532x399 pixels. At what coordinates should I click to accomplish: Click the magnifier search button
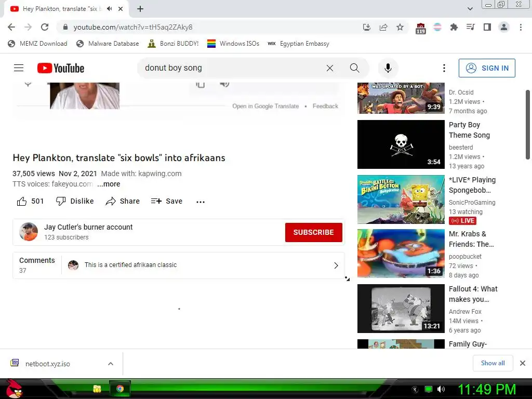tap(354, 68)
